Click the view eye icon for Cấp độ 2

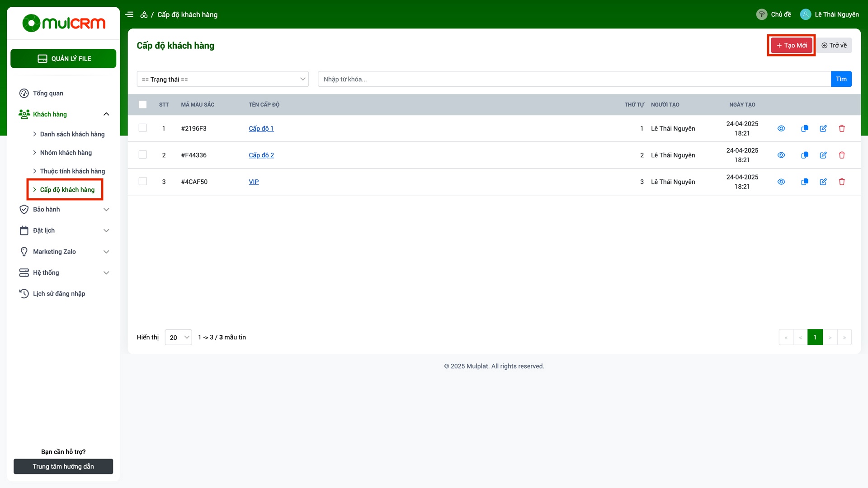pos(781,155)
